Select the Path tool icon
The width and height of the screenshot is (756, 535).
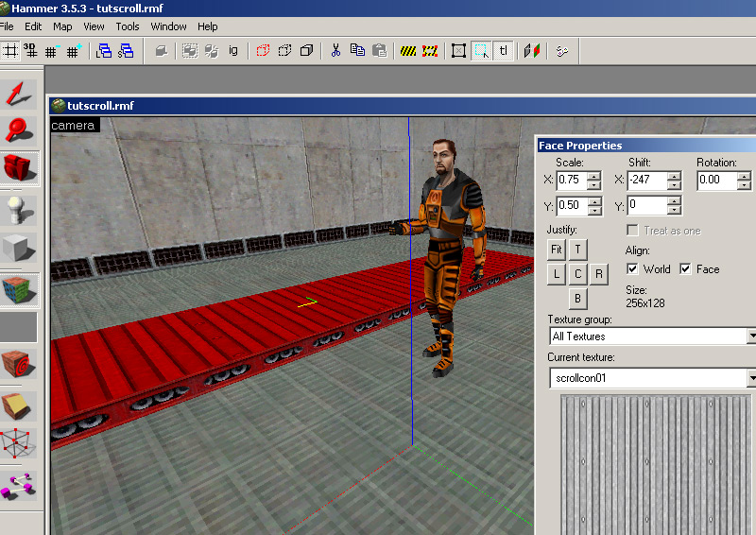tap(19, 486)
